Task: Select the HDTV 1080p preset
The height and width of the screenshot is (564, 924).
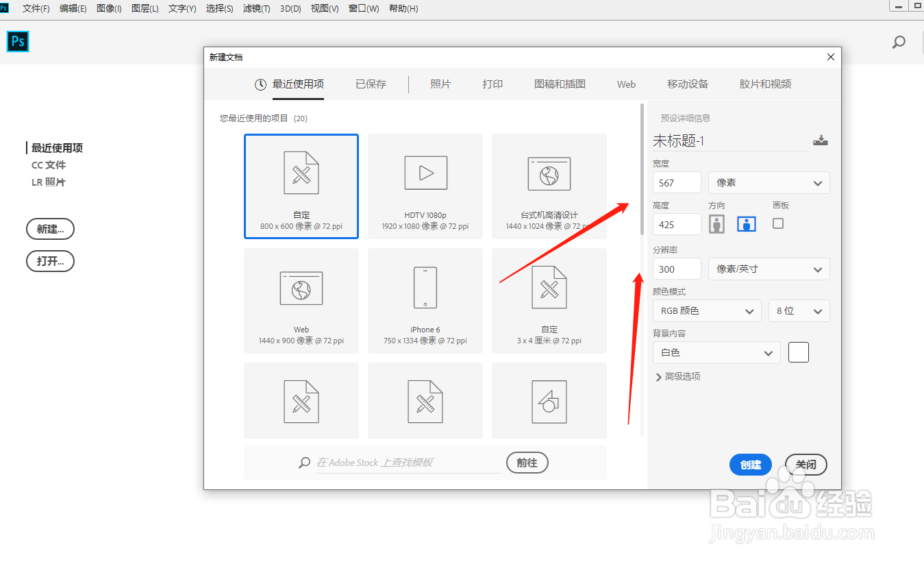Action: point(425,186)
